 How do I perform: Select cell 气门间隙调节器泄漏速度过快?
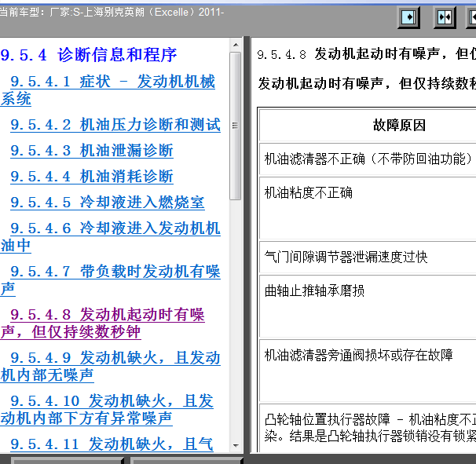point(368,257)
